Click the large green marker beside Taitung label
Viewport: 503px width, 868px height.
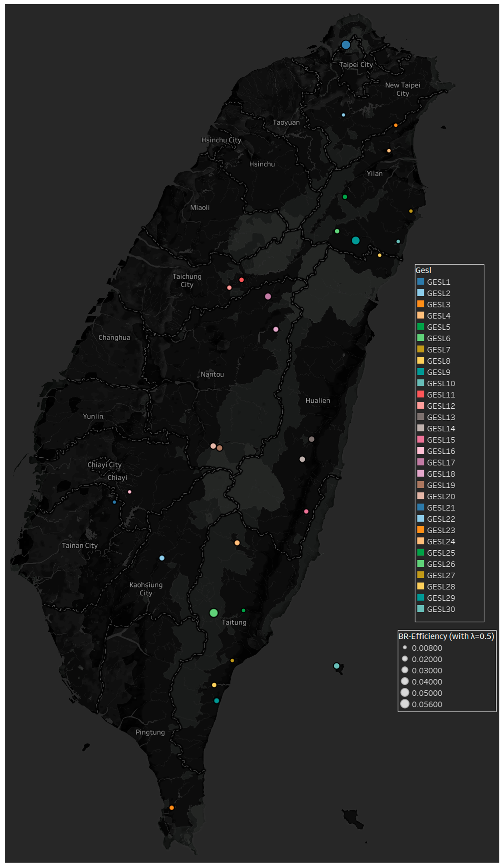pos(214,613)
